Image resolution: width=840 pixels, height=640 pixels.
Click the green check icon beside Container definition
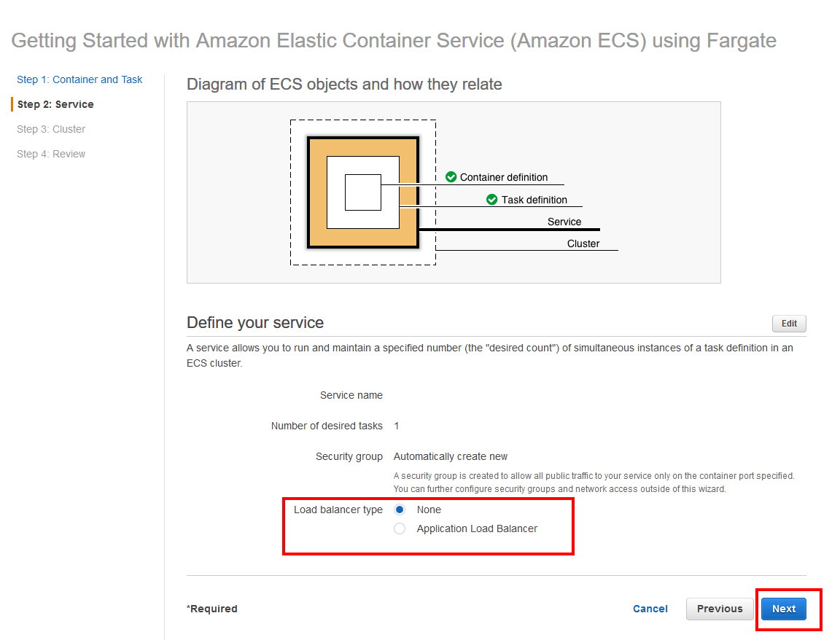451,176
